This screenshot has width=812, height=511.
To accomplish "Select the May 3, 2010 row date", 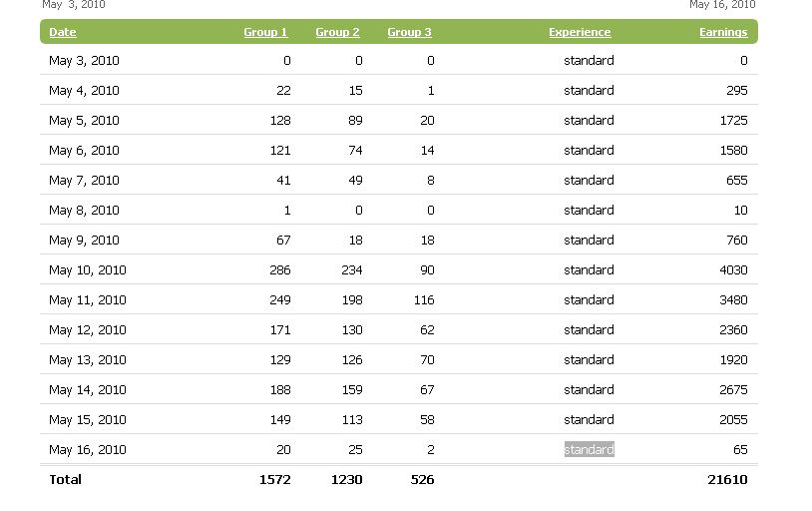I will click(x=84, y=61).
